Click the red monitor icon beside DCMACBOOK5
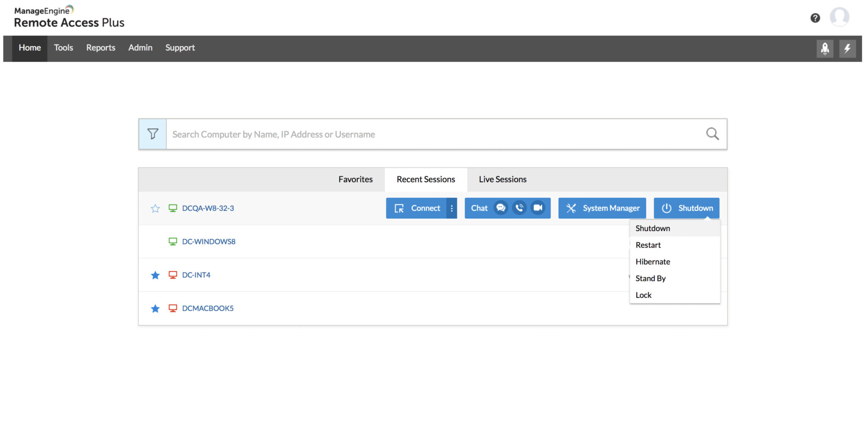The width and height of the screenshot is (868, 442). tap(172, 308)
